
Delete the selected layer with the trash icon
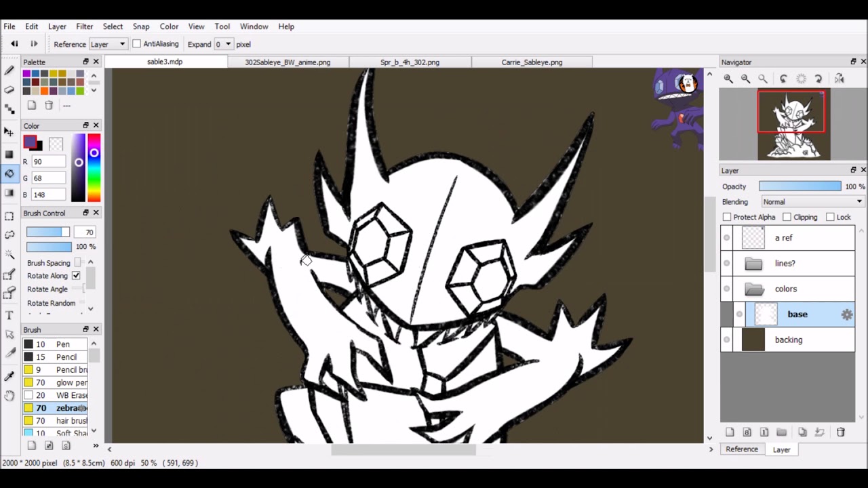pyautogui.click(x=841, y=432)
